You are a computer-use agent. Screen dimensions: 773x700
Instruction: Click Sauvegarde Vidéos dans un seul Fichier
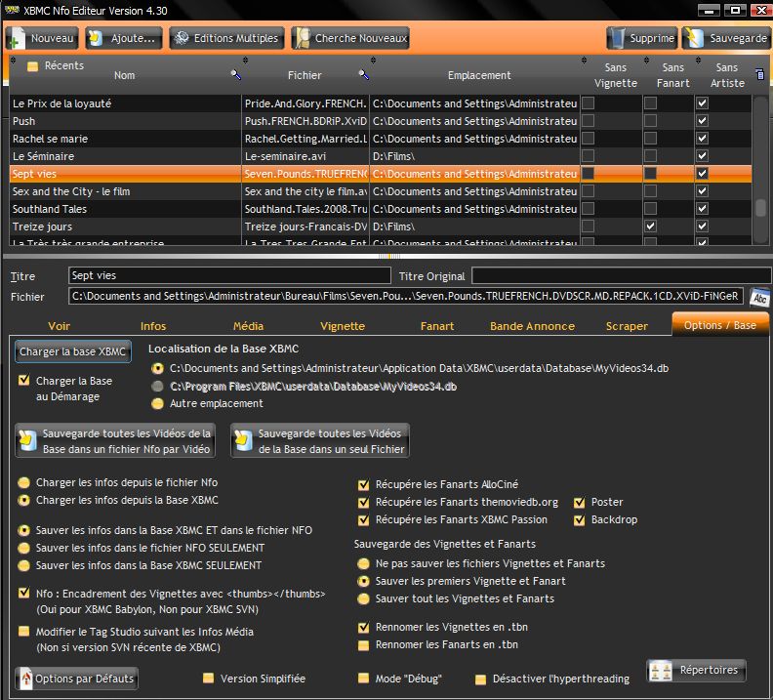click(x=320, y=440)
